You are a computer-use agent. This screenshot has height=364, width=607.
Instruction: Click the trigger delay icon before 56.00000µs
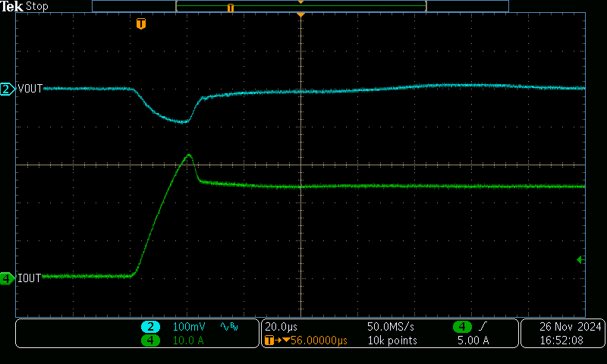click(269, 341)
